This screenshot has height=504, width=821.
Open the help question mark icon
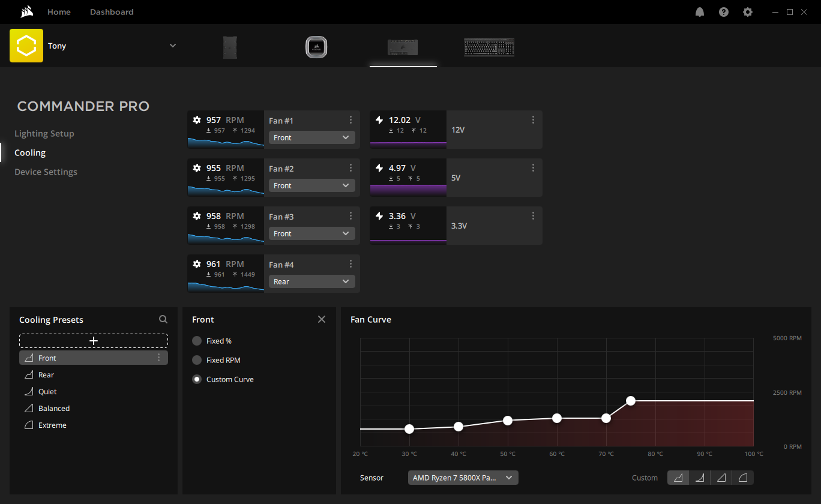coord(724,12)
